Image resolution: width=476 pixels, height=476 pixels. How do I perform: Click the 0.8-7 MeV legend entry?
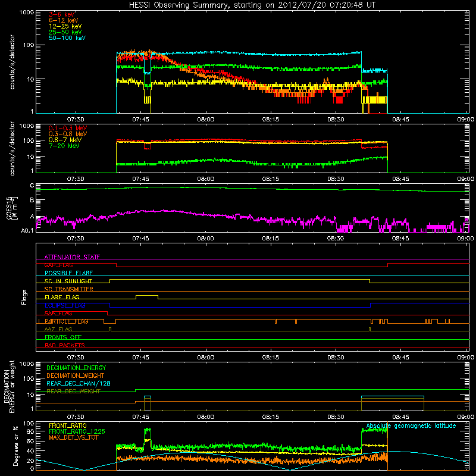click(x=65, y=140)
